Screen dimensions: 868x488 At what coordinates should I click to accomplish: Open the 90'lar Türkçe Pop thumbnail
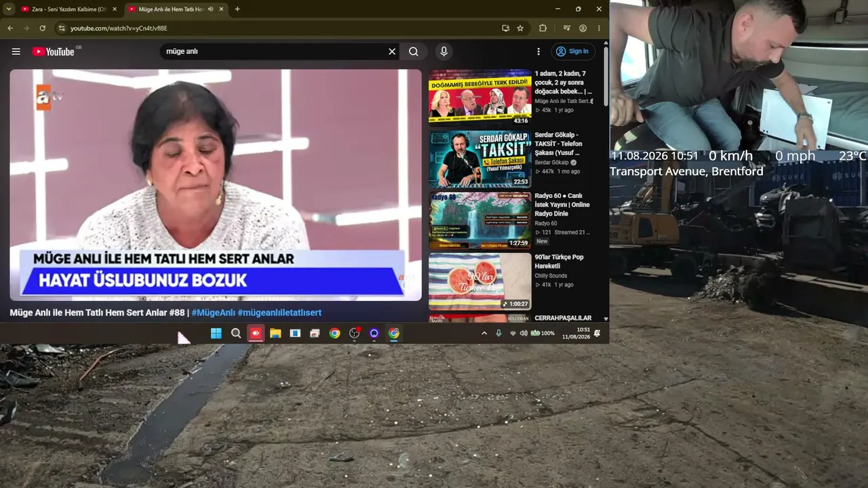point(480,281)
